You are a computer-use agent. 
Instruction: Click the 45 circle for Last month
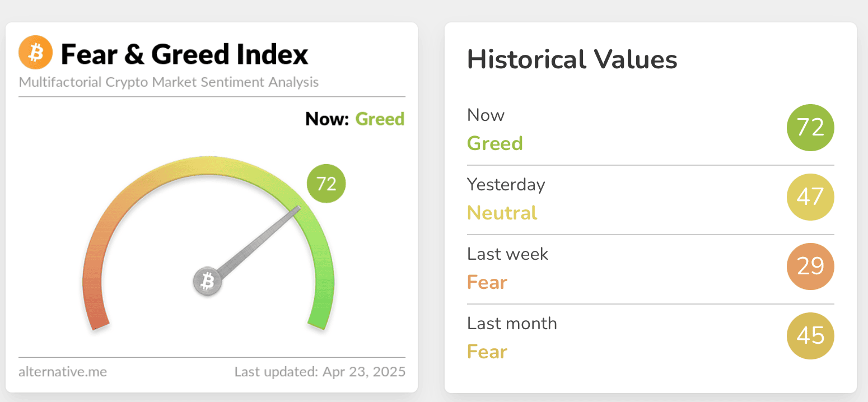pyautogui.click(x=810, y=336)
